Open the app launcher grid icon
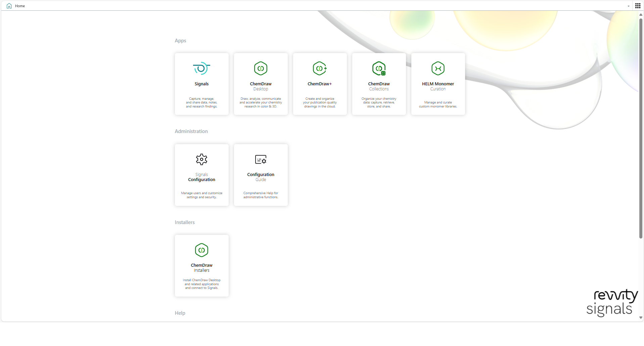Screen dimensions: 644x346 (x=638, y=6)
